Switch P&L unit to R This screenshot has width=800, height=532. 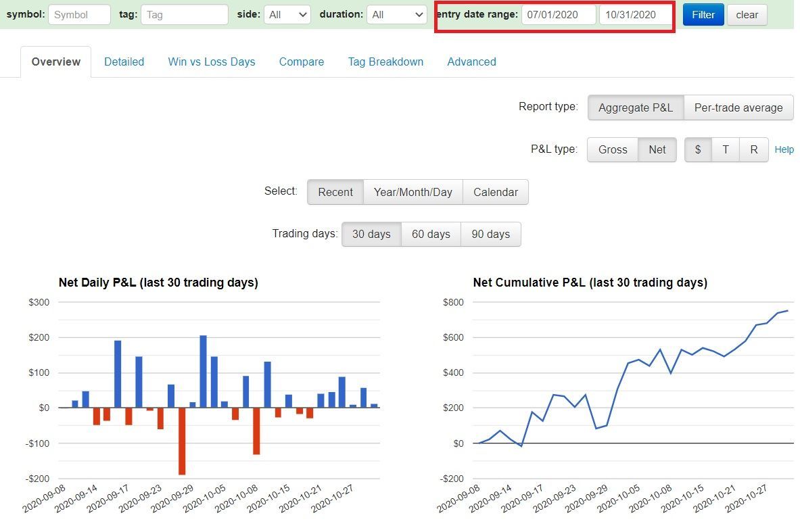[753, 149]
